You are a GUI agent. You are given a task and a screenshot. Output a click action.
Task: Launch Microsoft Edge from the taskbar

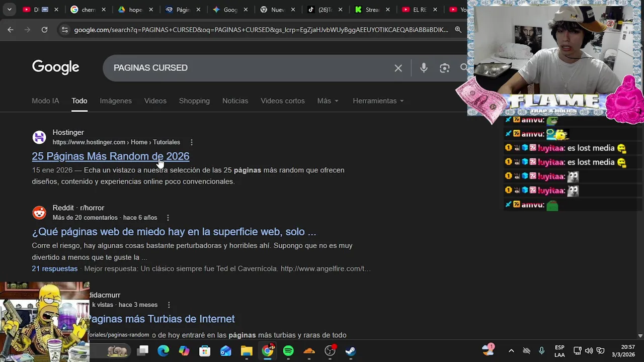[164, 350]
